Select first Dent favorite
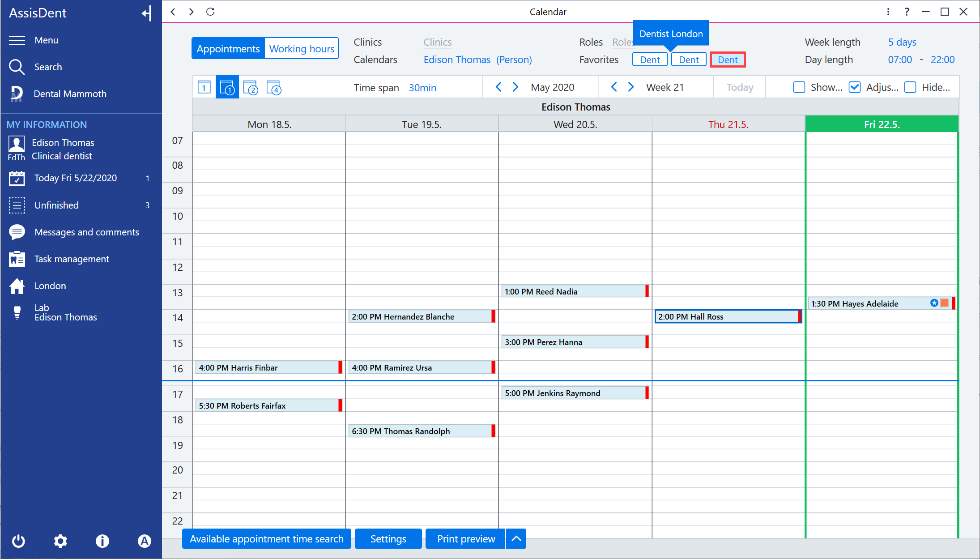The height and width of the screenshot is (559, 980). (650, 60)
